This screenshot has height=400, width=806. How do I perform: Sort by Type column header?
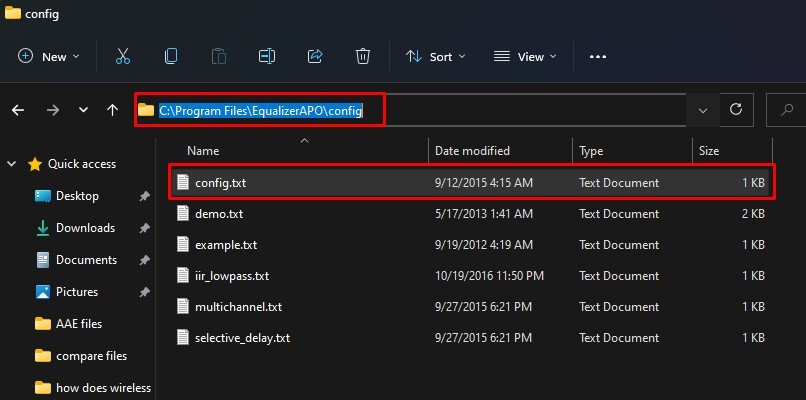point(591,151)
